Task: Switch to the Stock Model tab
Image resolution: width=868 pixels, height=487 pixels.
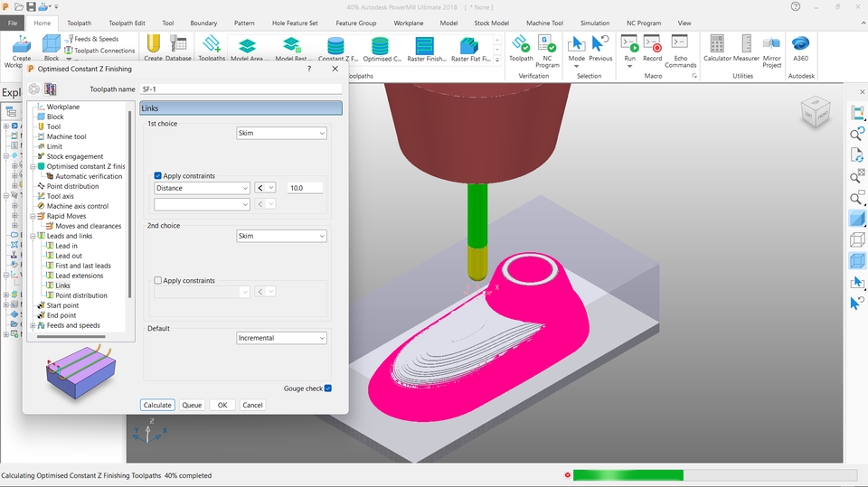Action: [492, 23]
